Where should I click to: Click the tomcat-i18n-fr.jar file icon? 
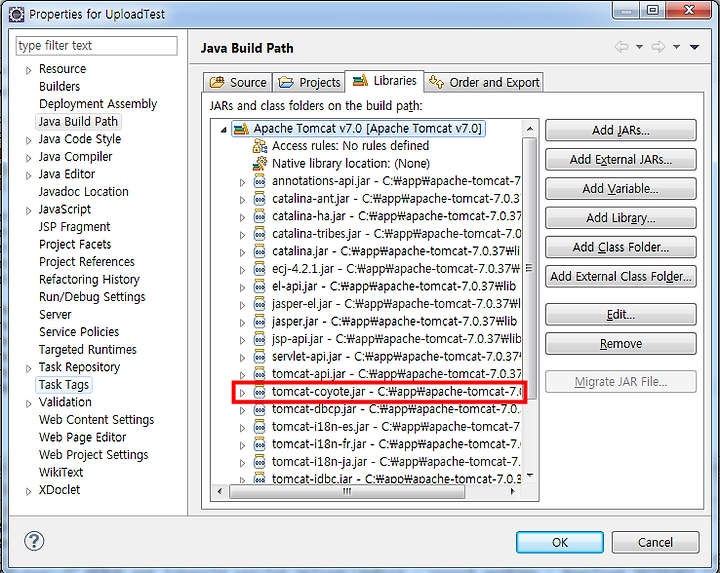coord(260,444)
